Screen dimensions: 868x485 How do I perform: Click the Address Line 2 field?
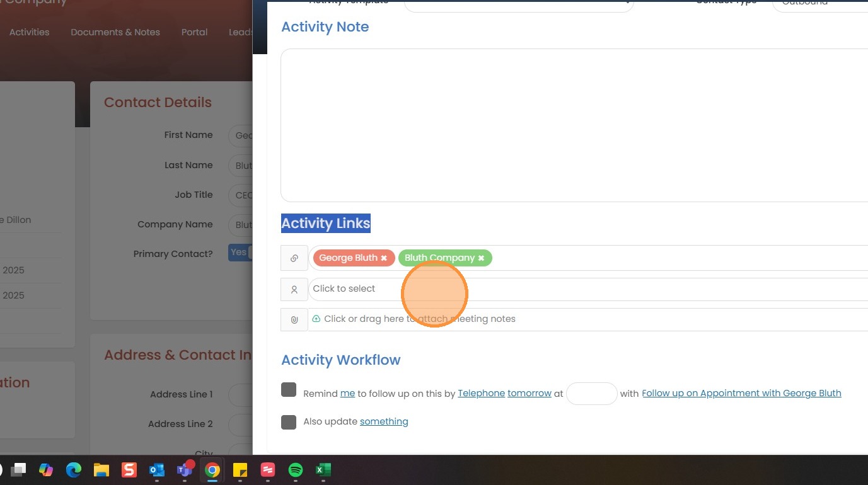pos(240,425)
